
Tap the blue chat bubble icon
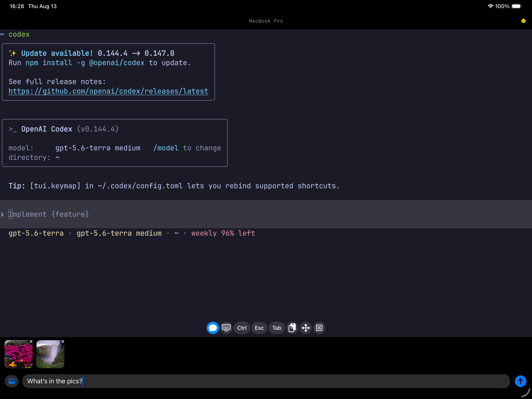213,328
